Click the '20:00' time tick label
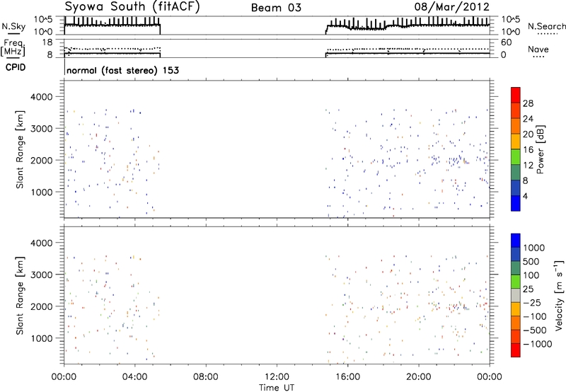 coord(418,377)
